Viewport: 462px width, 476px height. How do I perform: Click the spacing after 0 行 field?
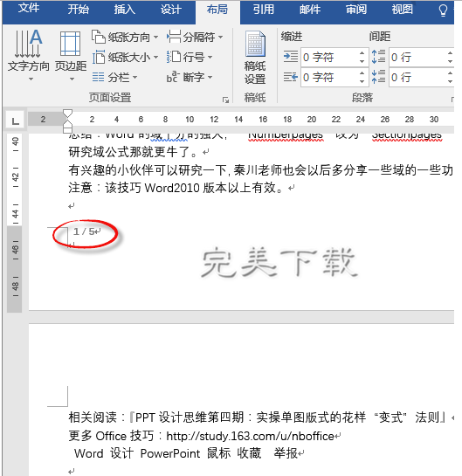(x=417, y=78)
